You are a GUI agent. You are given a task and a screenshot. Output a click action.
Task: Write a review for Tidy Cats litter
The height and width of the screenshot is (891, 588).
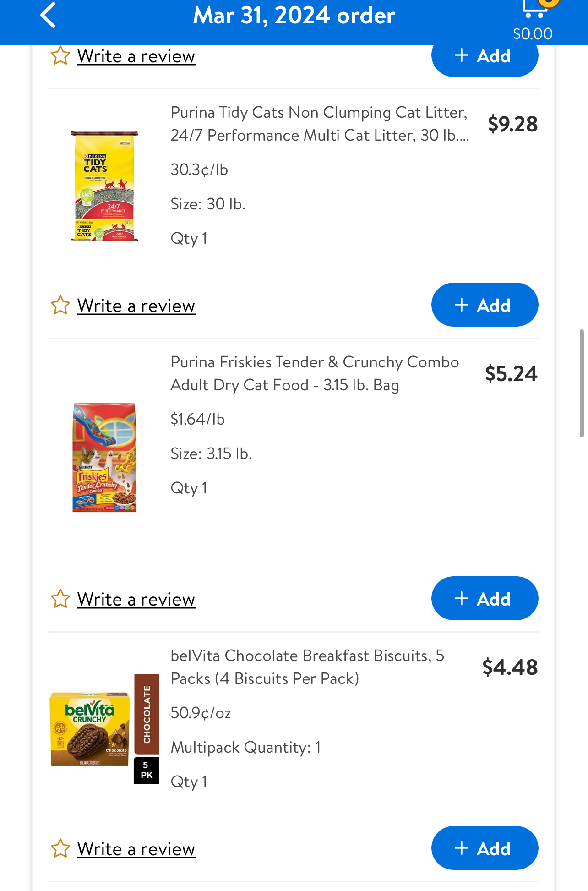136,306
